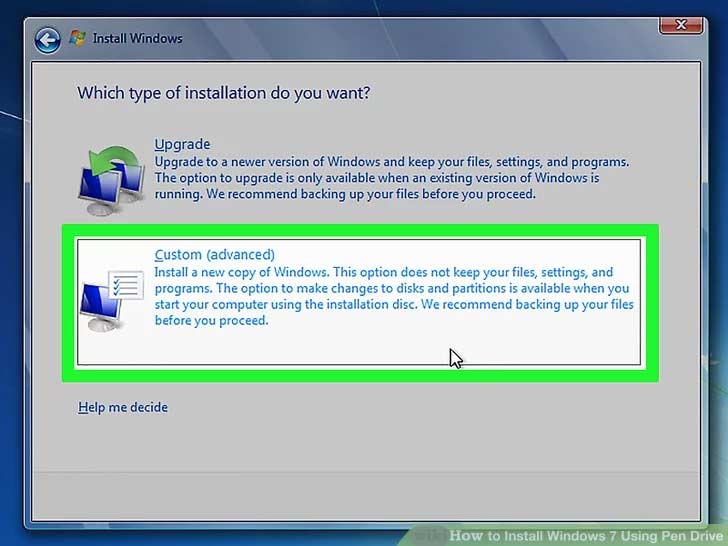Open the Help me decide link

click(x=123, y=407)
